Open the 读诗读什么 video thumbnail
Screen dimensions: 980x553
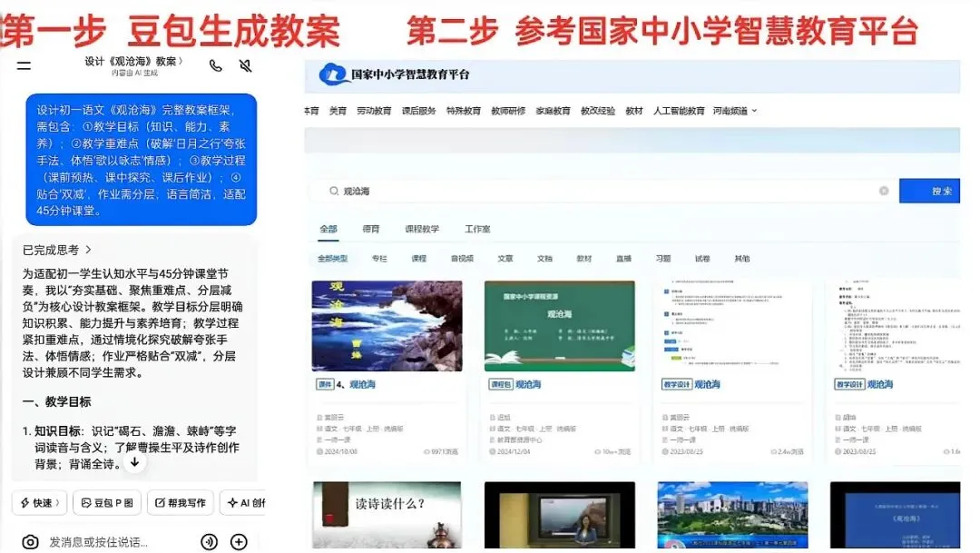click(387, 515)
